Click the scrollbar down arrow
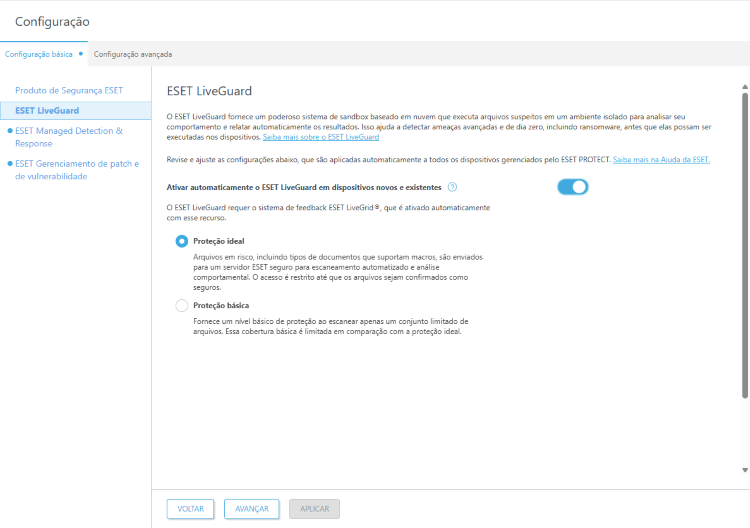The width and height of the screenshot is (750, 528). 745,470
